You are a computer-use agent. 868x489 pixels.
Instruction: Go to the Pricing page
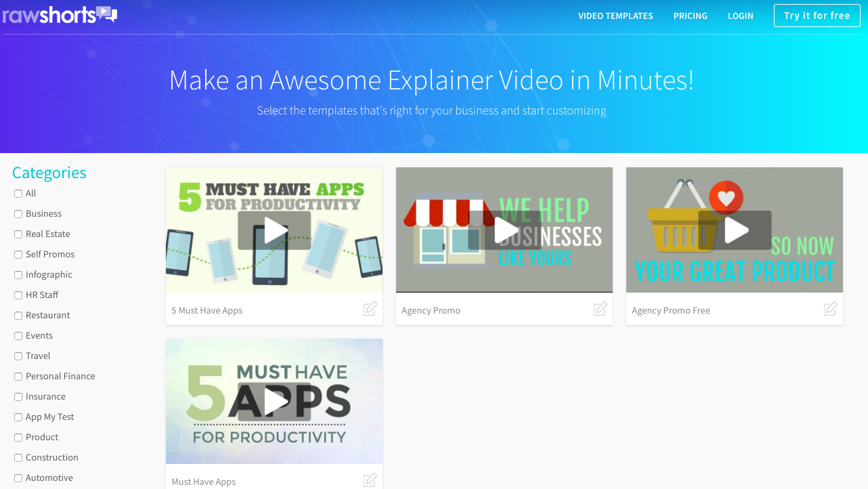(x=690, y=16)
